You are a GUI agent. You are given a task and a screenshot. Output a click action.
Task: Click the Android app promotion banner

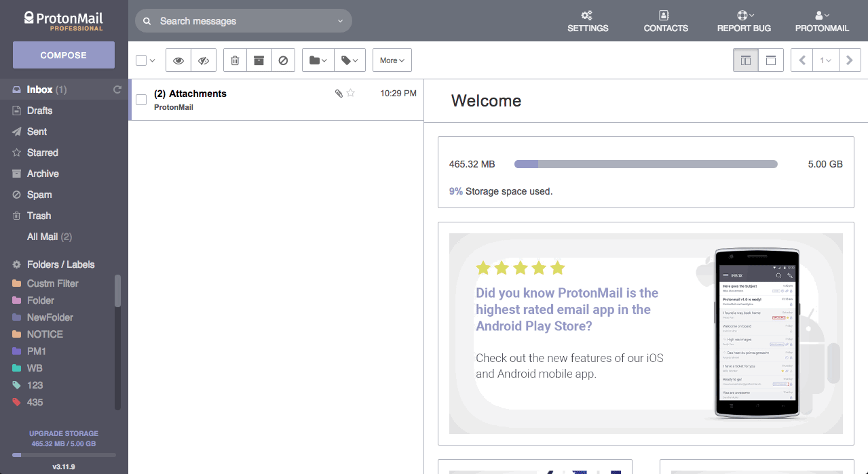(x=646, y=334)
